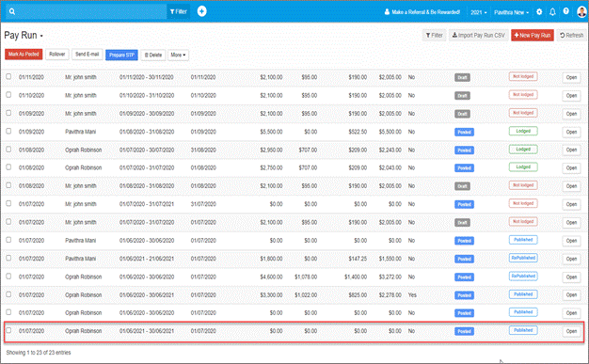Click the Rollover button
This screenshot has width=589, height=364.
pyautogui.click(x=57, y=55)
